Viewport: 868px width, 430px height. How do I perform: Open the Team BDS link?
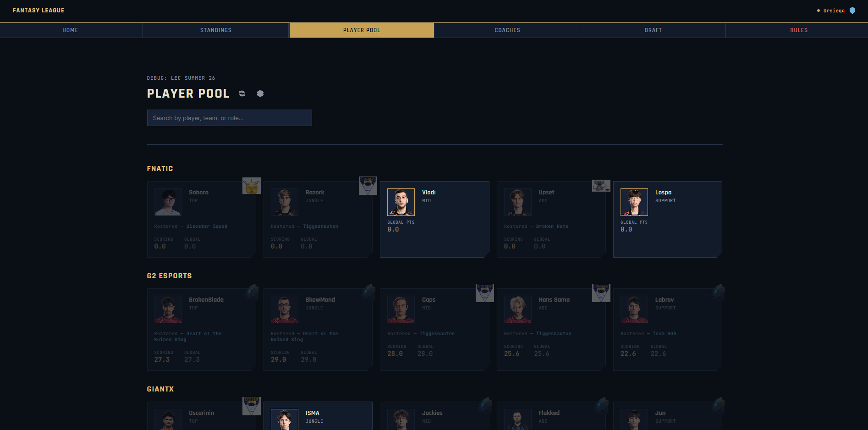click(x=665, y=334)
